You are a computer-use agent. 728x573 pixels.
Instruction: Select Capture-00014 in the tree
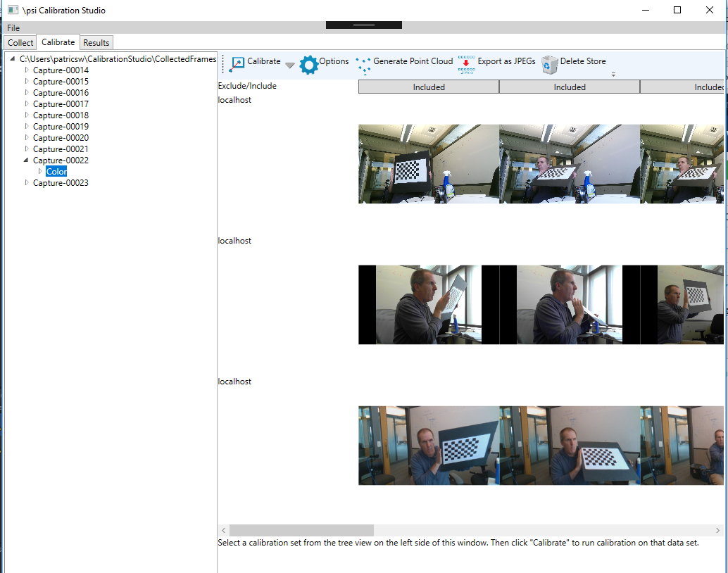[61, 70]
